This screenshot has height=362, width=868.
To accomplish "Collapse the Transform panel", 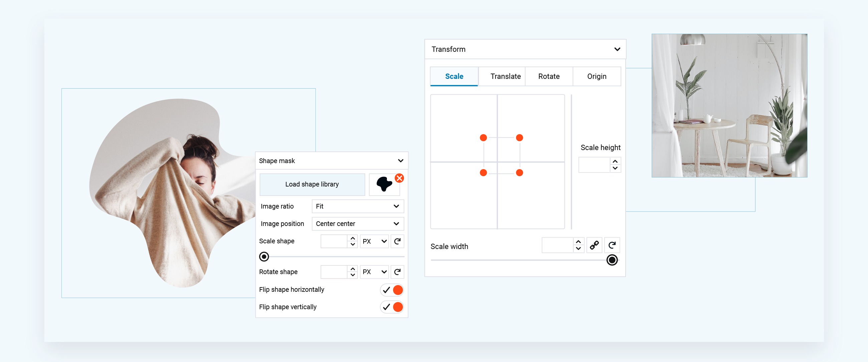I will coord(617,49).
